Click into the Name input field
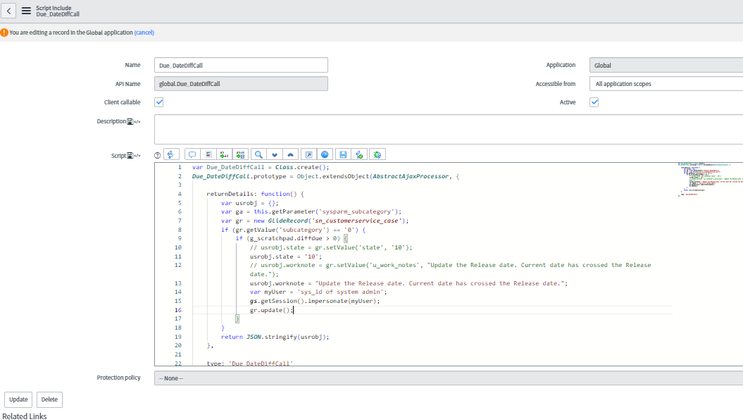Viewport: 743px width, 420px height. tap(241, 65)
